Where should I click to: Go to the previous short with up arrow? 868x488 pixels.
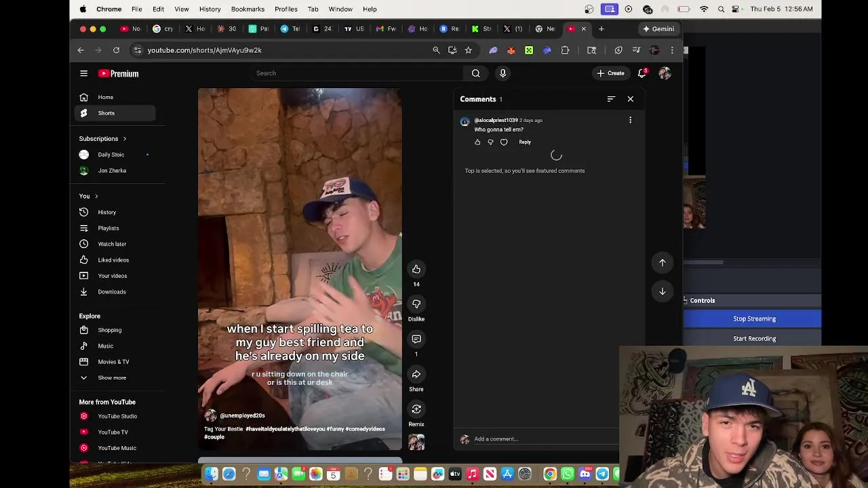(x=663, y=262)
